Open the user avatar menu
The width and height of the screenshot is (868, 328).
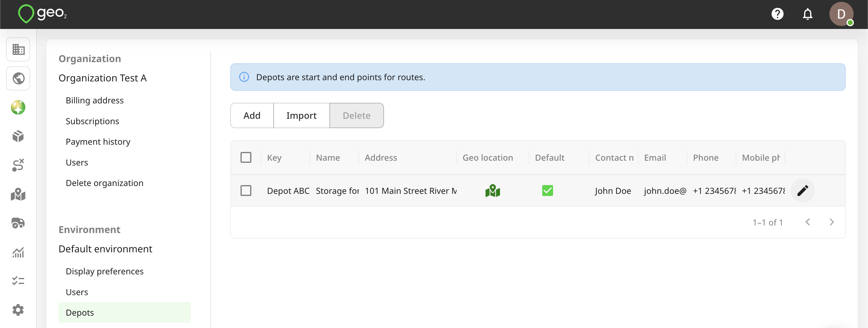(x=841, y=14)
